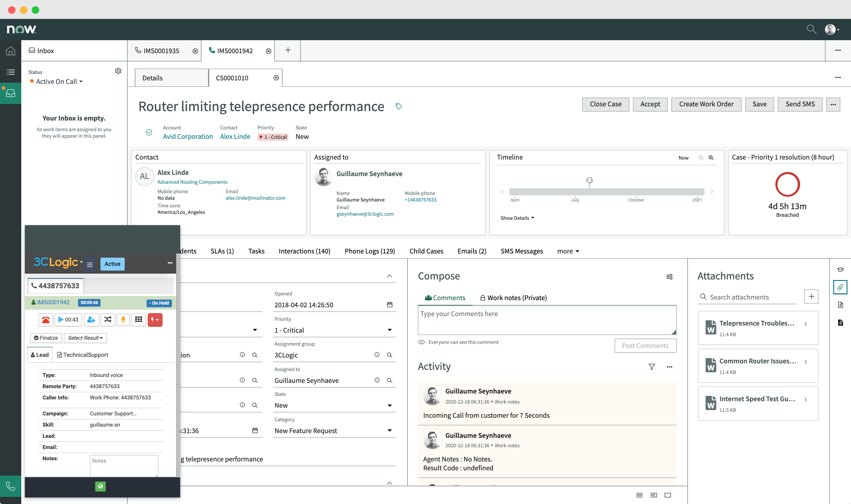Close the CS0001010 subtab
This screenshot has width=851, height=504.
point(276,78)
